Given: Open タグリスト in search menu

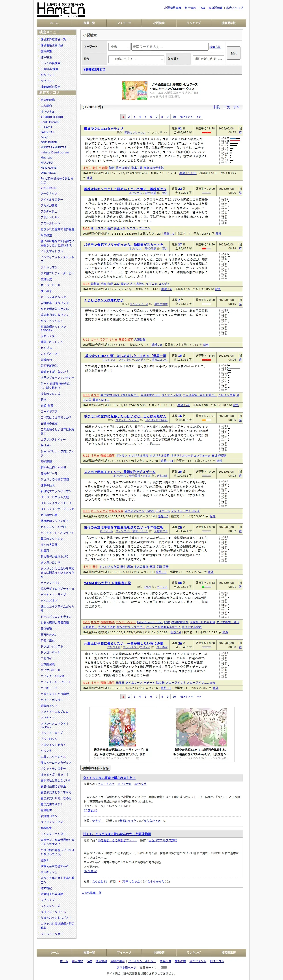Looking at the screenshot, I should pos(48,81).
